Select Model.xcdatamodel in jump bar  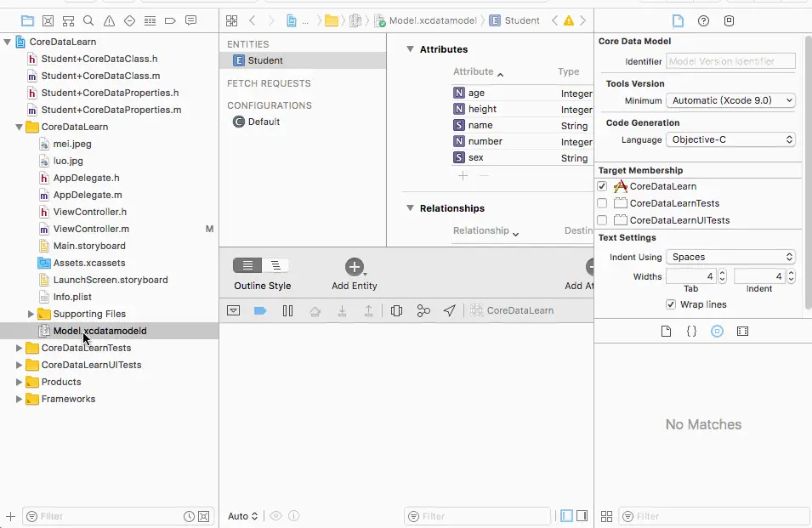[x=426, y=20]
